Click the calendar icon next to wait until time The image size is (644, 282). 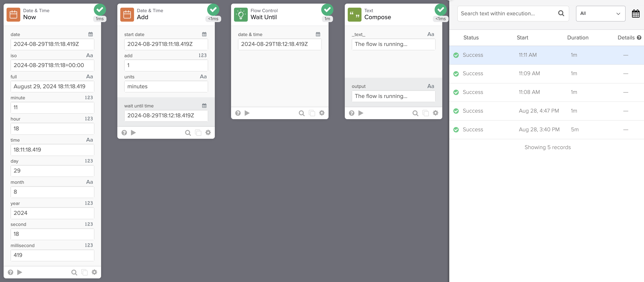[x=204, y=106]
